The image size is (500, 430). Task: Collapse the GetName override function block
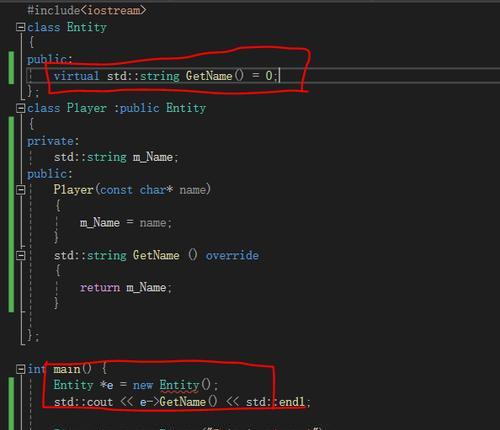21,255
